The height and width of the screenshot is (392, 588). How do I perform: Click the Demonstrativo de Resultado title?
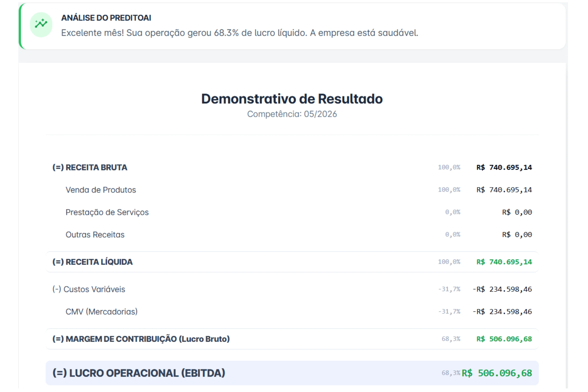pyautogui.click(x=292, y=99)
